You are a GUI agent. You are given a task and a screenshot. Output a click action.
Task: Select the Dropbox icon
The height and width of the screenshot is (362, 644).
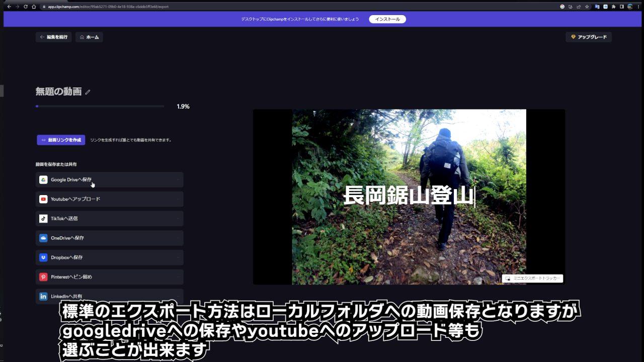click(43, 257)
